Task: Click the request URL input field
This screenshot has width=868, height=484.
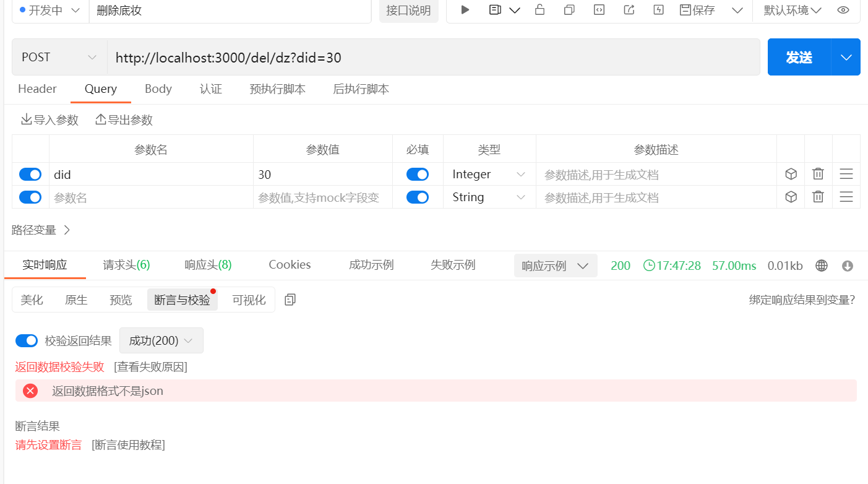Action: pyautogui.click(x=433, y=57)
